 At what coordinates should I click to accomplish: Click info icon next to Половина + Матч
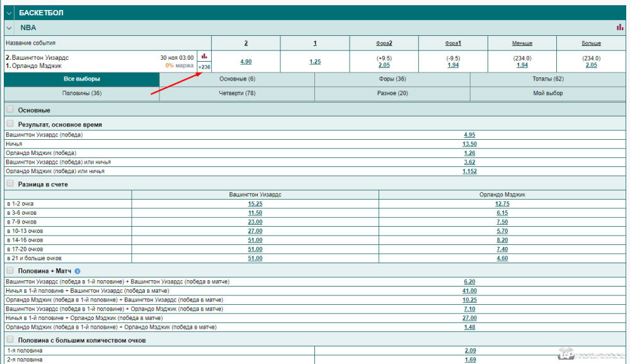[77, 271]
